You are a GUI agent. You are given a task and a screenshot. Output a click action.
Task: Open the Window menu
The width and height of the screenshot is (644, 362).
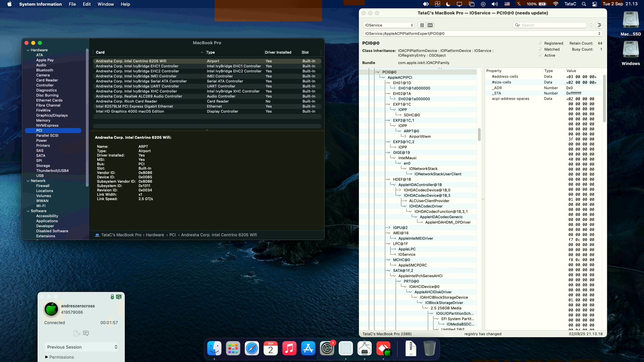coord(105,4)
